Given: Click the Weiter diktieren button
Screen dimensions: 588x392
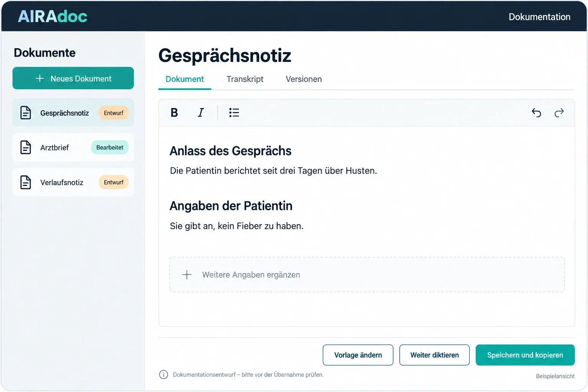Looking at the screenshot, I should coord(434,355).
